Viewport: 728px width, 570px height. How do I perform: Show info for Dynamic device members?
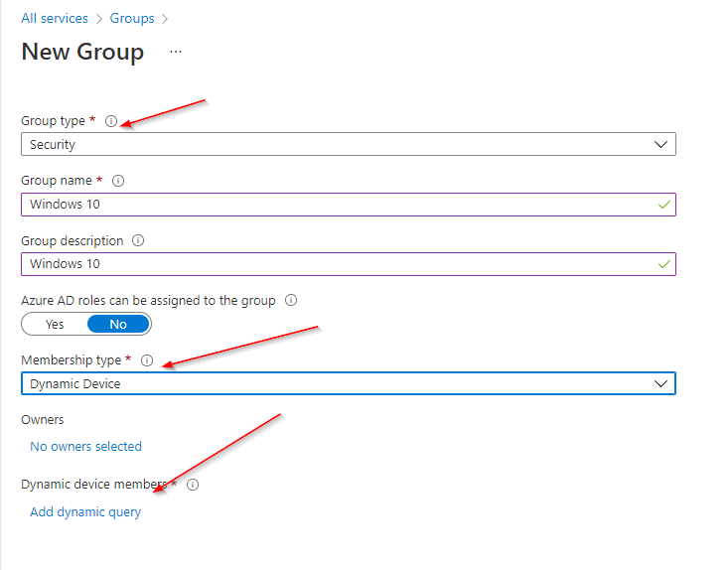click(193, 485)
